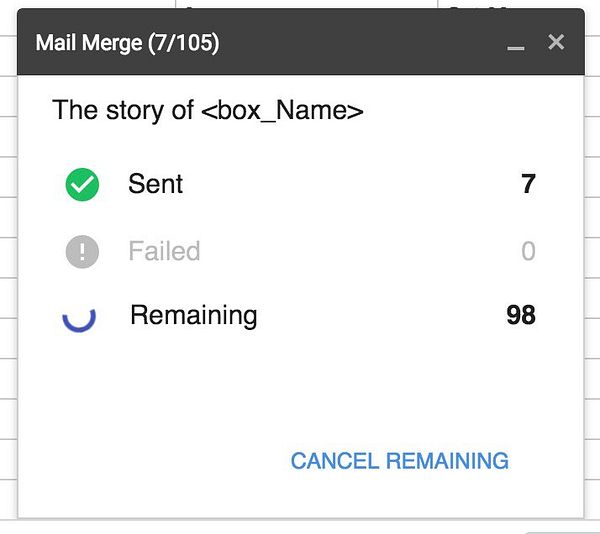Click the grayed-out "Failed" label
Image resolution: width=600 pixels, height=534 pixels.
click(x=164, y=251)
